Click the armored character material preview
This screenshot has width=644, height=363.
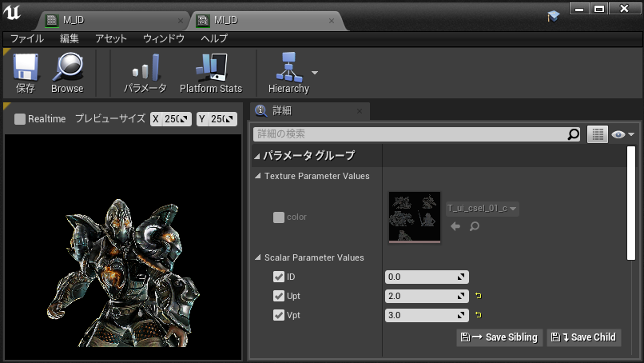[x=123, y=273]
